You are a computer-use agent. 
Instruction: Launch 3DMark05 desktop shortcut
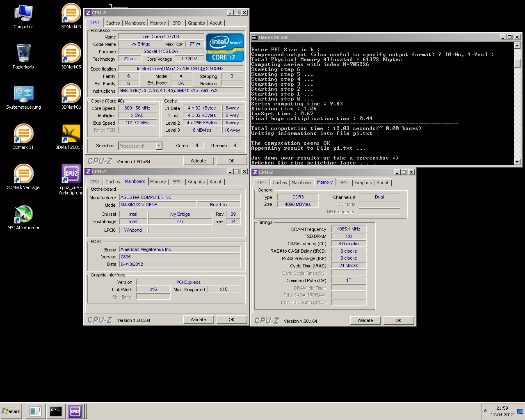[x=71, y=57]
